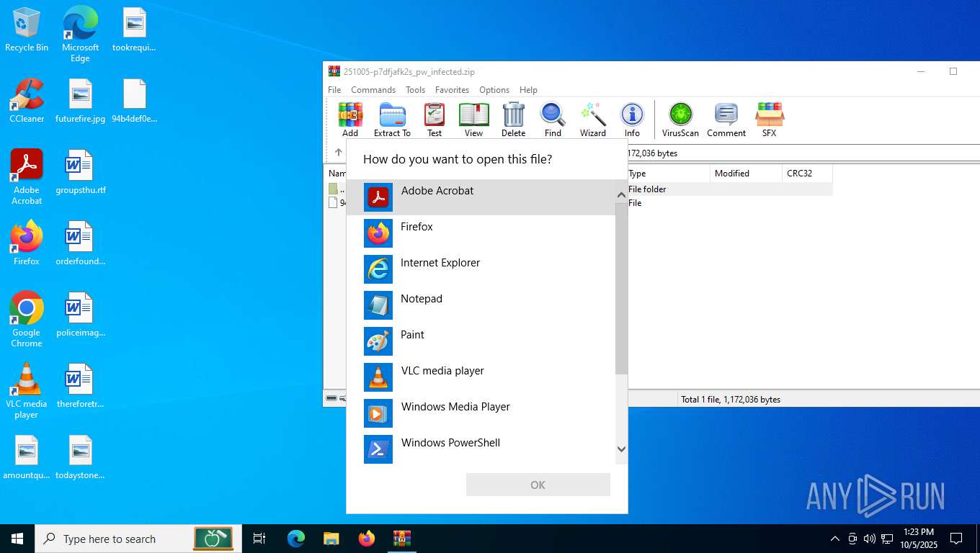Image resolution: width=980 pixels, height=553 pixels.
Task: Open the View toolbar icon
Action: tap(473, 119)
